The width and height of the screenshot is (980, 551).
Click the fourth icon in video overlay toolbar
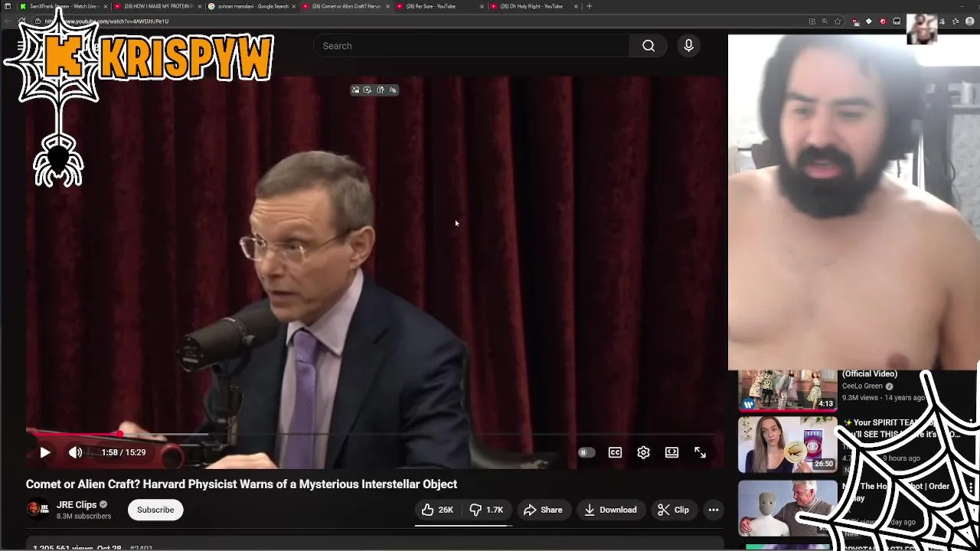[x=393, y=90]
